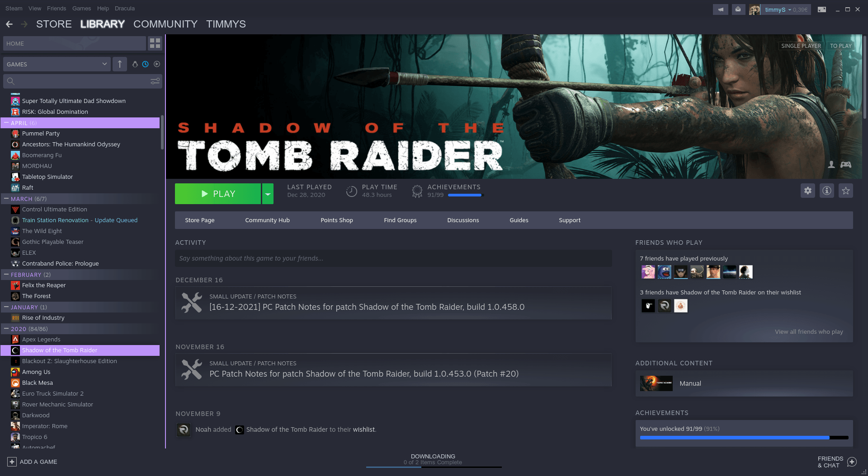Toggle the sort direction arrow
Image resolution: width=868 pixels, height=476 pixels.
click(119, 64)
